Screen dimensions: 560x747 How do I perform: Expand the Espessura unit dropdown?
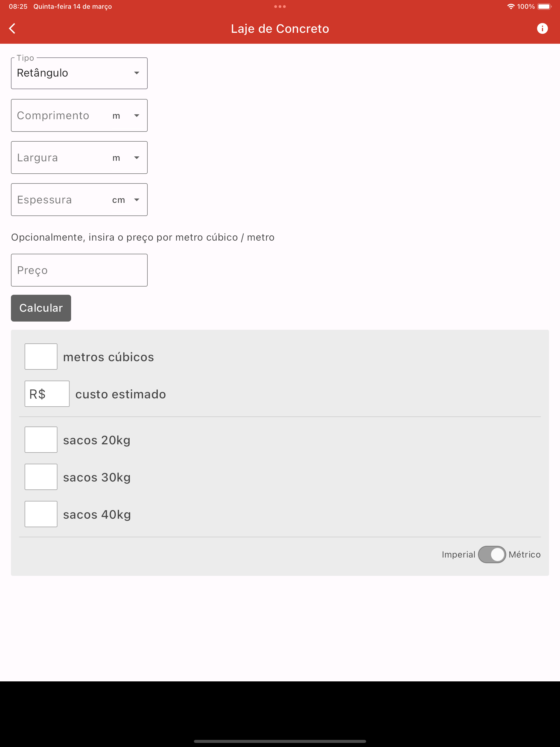(136, 200)
